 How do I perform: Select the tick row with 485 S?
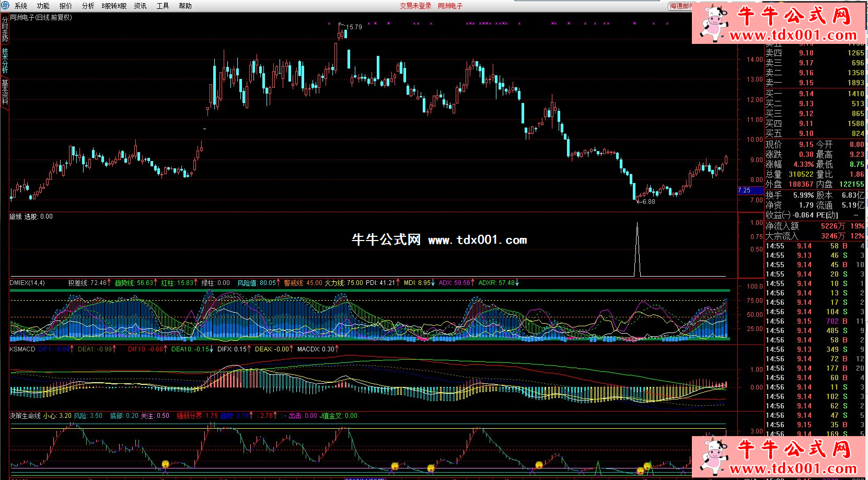(814, 330)
